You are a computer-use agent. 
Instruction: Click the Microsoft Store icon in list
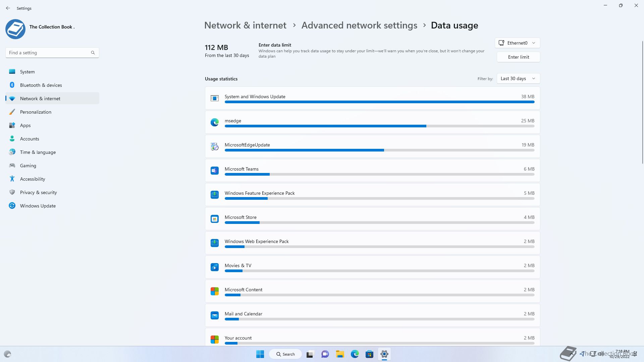215,219
